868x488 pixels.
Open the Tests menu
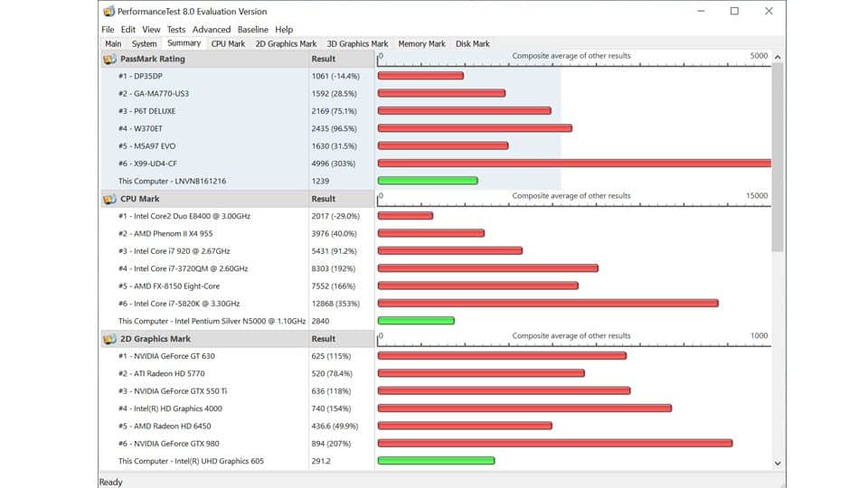[x=176, y=29]
